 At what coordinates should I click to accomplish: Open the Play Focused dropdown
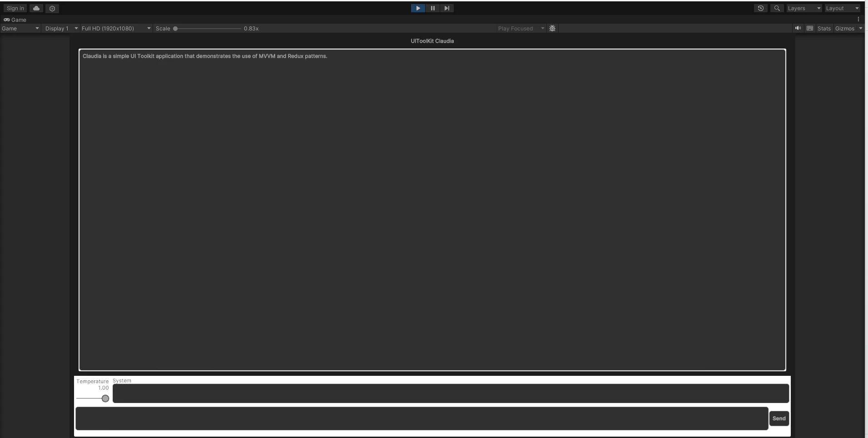[x=521, y=28]
